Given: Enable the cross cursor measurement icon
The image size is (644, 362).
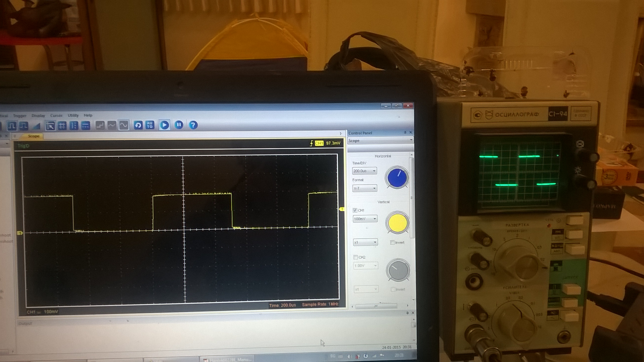Looking at the screenshot, I should tap(62, 126).
